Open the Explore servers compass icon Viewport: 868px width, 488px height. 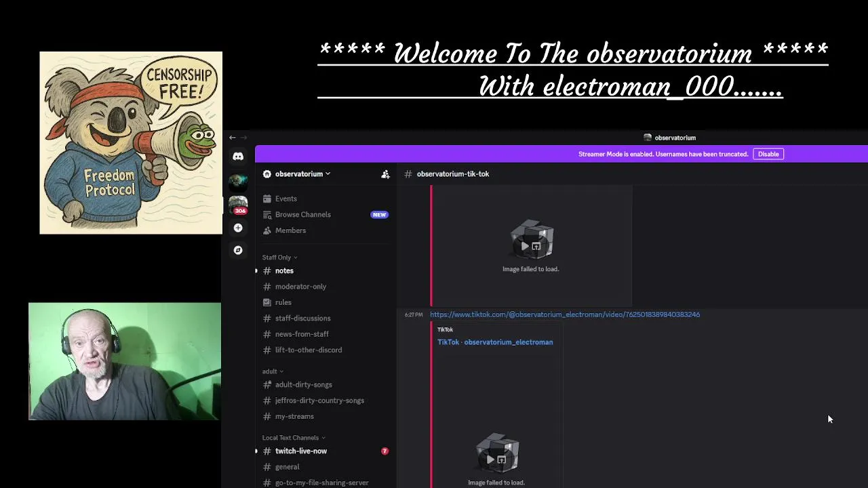(x=238, y=250)
